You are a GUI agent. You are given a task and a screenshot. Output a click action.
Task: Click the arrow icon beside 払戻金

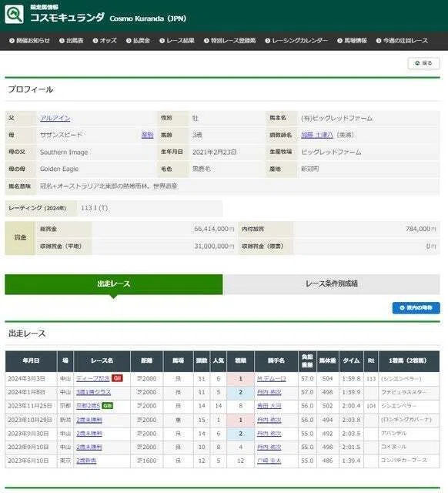[129, 41]
